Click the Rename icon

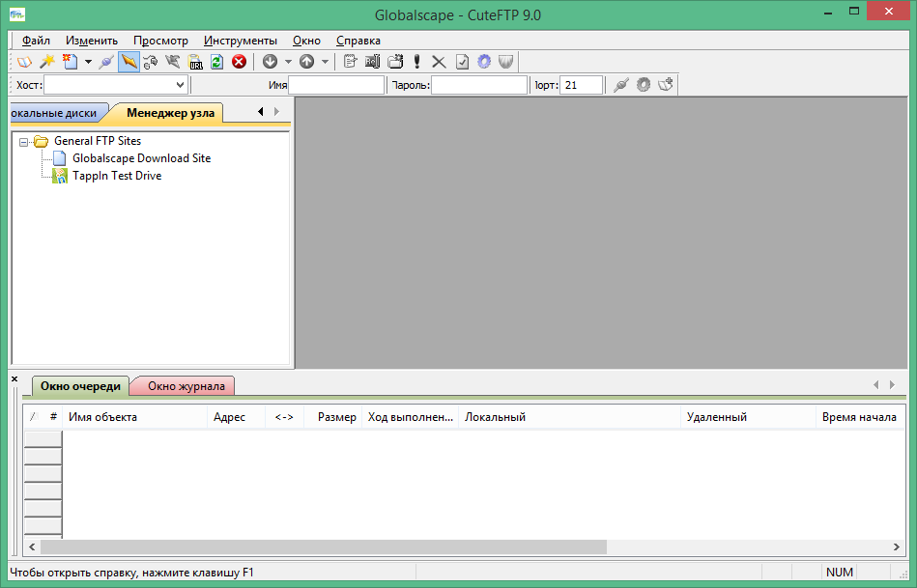point(373,62)
